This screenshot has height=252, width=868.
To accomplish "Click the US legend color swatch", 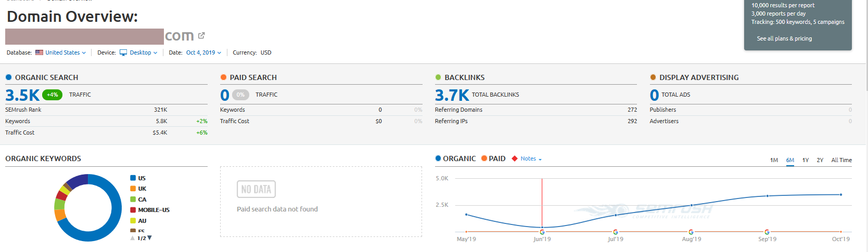I will [133, 178].
